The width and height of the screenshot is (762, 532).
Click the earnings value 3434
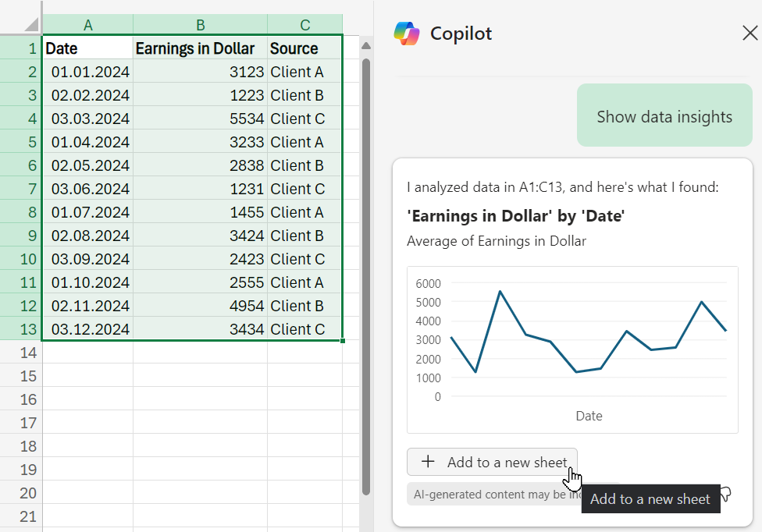pos(200,328)
